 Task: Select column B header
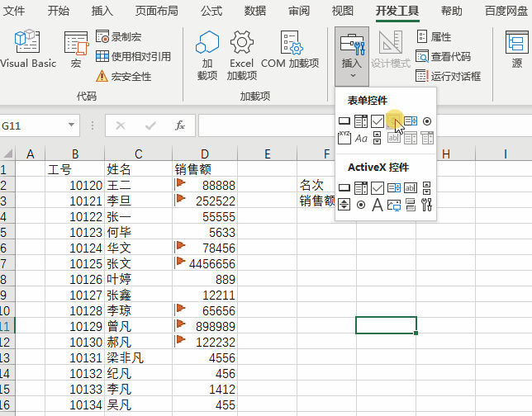tap(74, 154)
